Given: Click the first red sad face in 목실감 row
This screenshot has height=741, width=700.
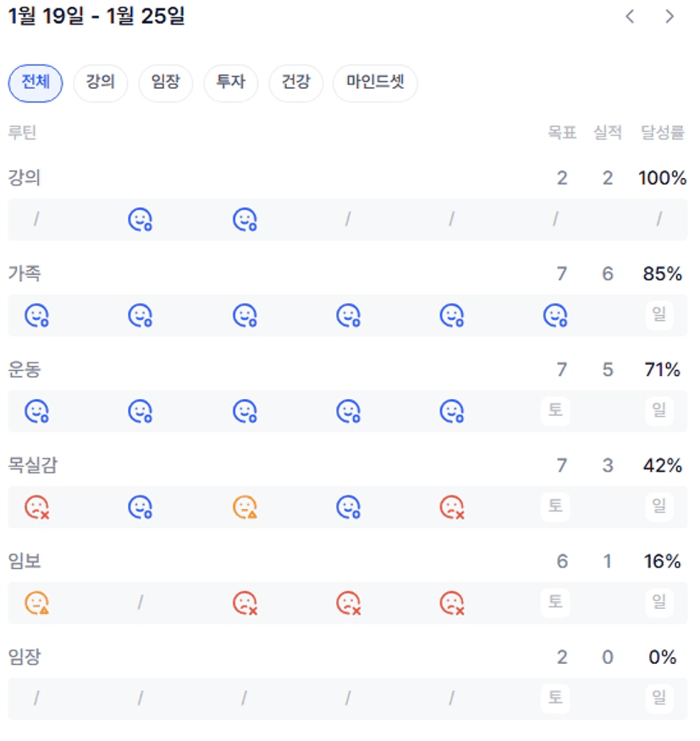Looking at the screenshot, I should [x=36, y=507].
